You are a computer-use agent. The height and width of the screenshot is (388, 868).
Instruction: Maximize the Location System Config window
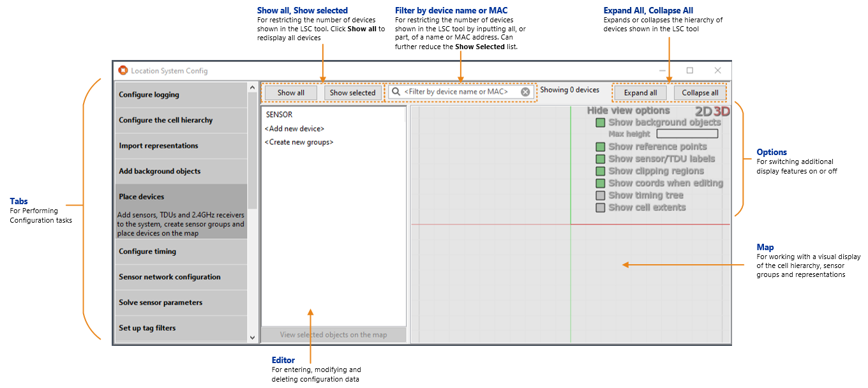(x=690, y=70)
